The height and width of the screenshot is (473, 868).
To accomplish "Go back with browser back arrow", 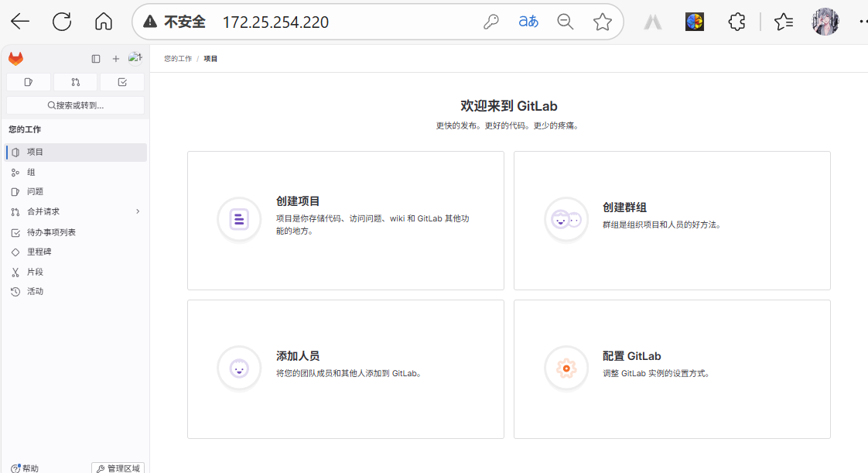I will pos(20,22).
